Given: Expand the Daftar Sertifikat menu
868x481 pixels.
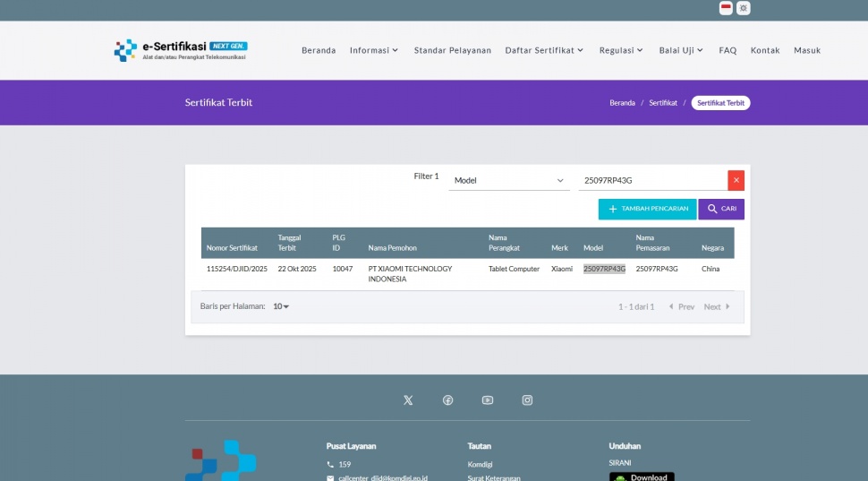Looking at the screenshot, I should coord(544,50).
